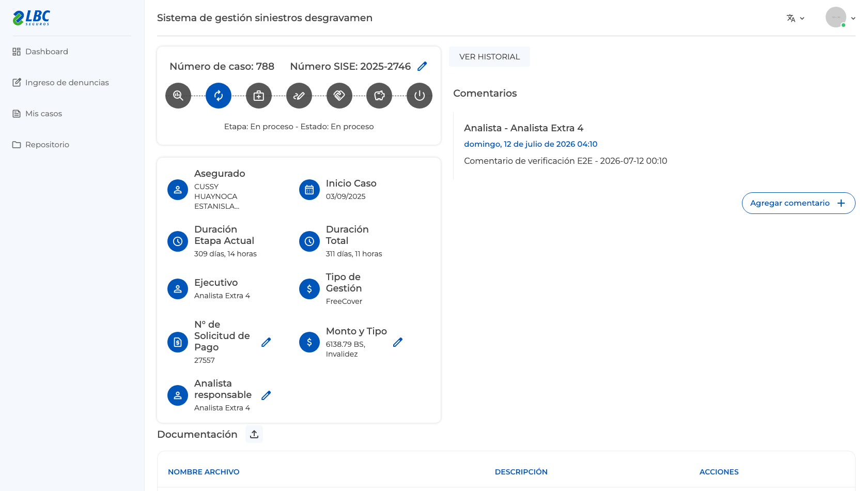Go to Mis casos
The height and width of the screenshot is (491, 868).
tap(37, 114)
